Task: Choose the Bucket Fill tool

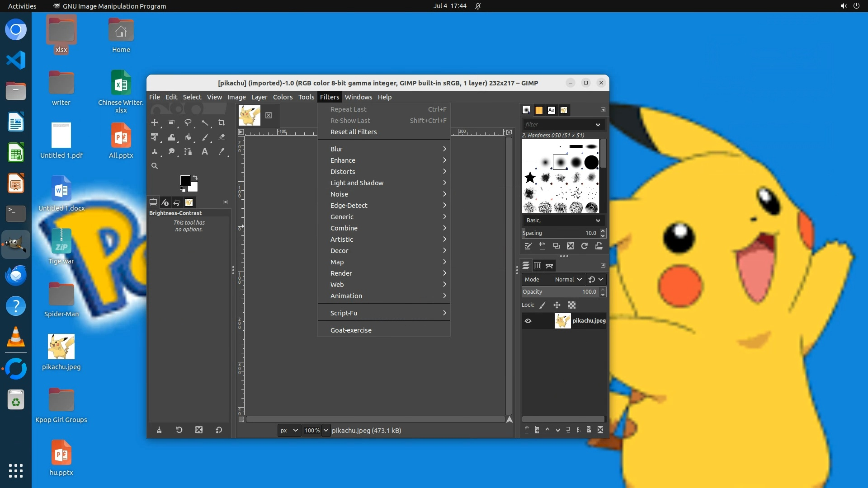Action: [188, 137]
